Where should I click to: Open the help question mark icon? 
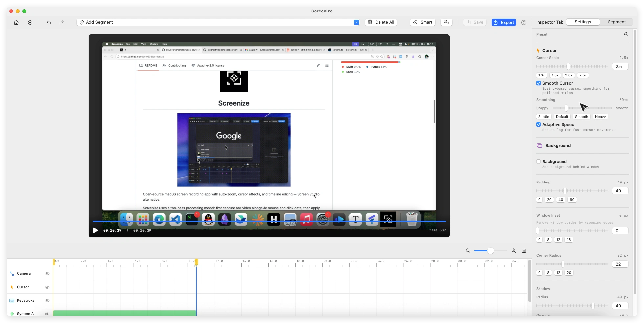[x=524, y=22]
